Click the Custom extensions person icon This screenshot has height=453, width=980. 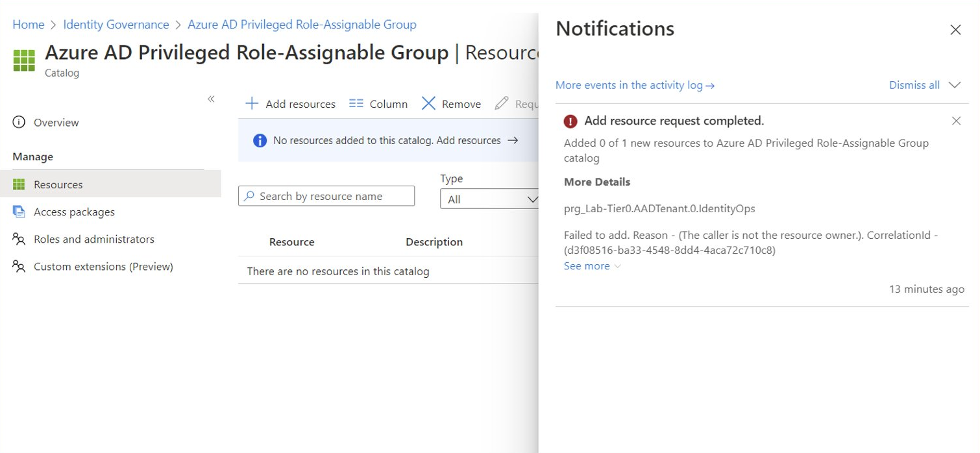19,266
